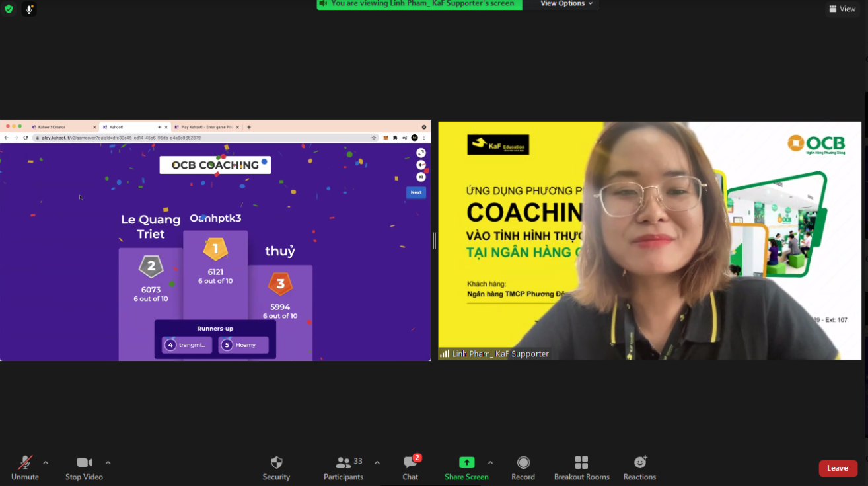Reload the Kahoot page
The width and height of the screenshot is (868, 486).
26,138
